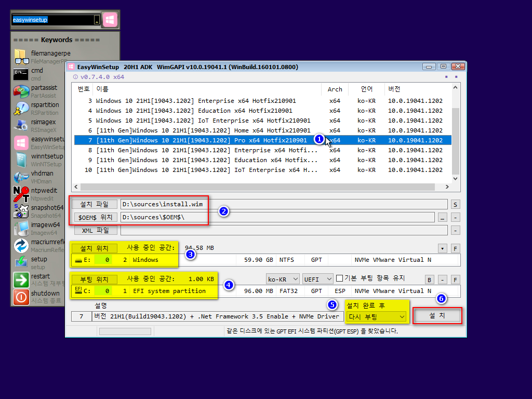The width and height of the screenshot is (532, 399).
Task: Click the EasyWinSetup title bar app icon
Action: point(71,67)
